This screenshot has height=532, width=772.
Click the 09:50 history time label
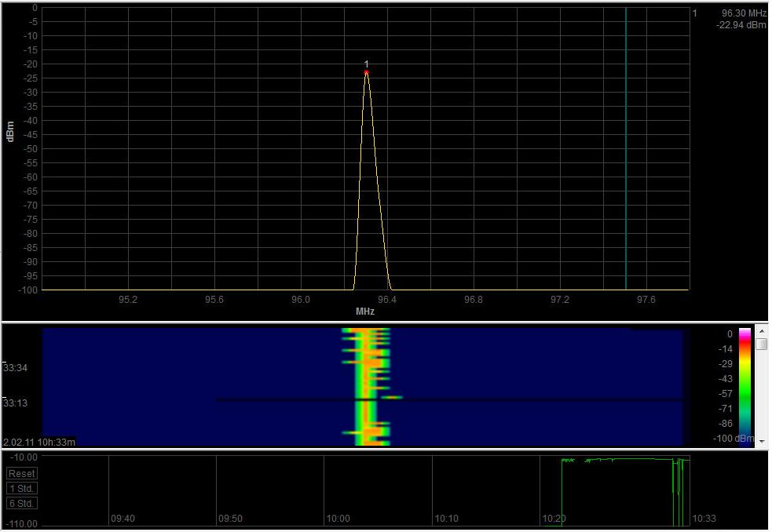point(230,518)
